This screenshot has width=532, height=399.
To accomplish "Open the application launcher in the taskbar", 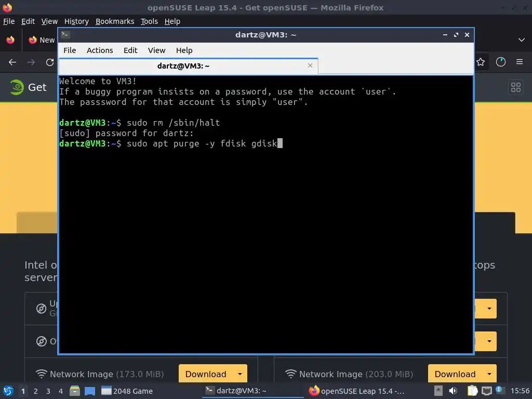I will pos(8,391).
